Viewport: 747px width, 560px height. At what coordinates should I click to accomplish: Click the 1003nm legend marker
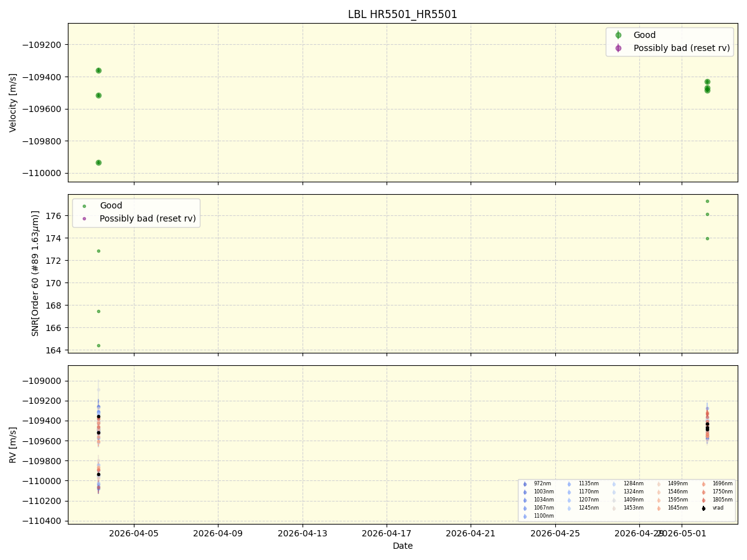click(x=525, y=492)
